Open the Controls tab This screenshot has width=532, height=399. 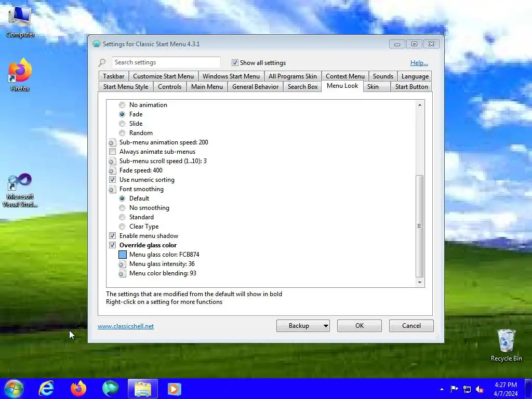point(170,87)
